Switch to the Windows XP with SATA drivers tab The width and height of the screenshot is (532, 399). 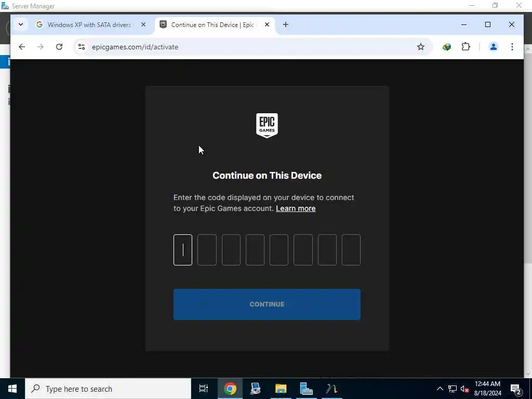[89, 25]
